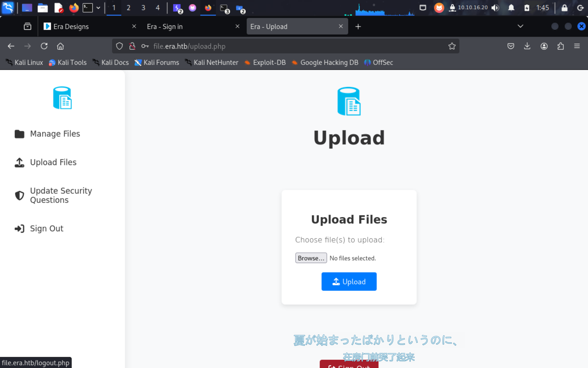Viewport: 588px width, 368px height.
Task: Open Update Security Questions link
Action: pos(61,195)
